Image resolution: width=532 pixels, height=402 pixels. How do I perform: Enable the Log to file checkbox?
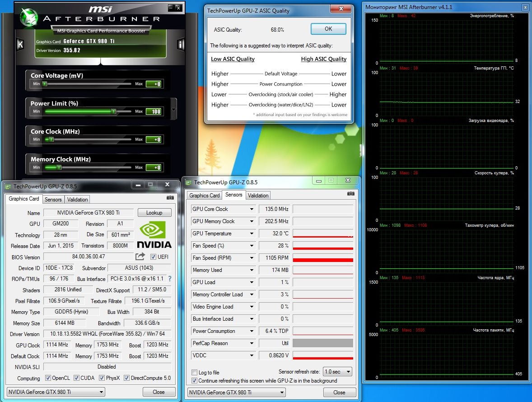click(195, 373)
